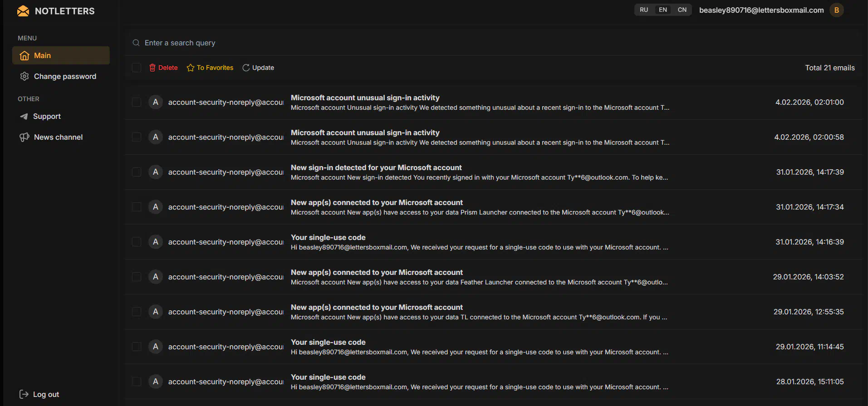868x406 pixels.
Task: Select checkbox for the 02:01:00 unusual sign-in email
Action: click(x=137, y=102)
